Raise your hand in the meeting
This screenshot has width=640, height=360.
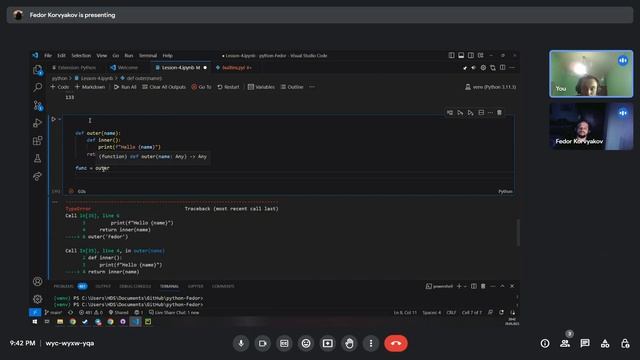(x=349, y=343)
